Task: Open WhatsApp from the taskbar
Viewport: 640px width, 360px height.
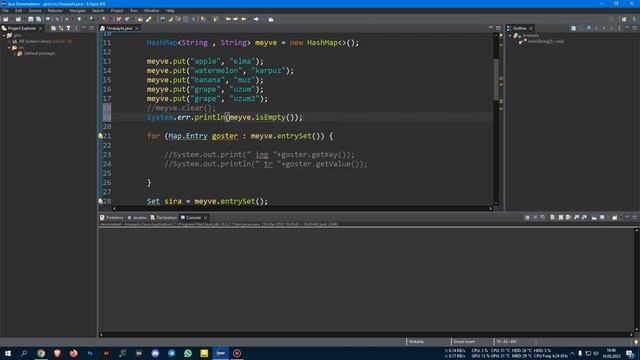Action: (188, 353)
